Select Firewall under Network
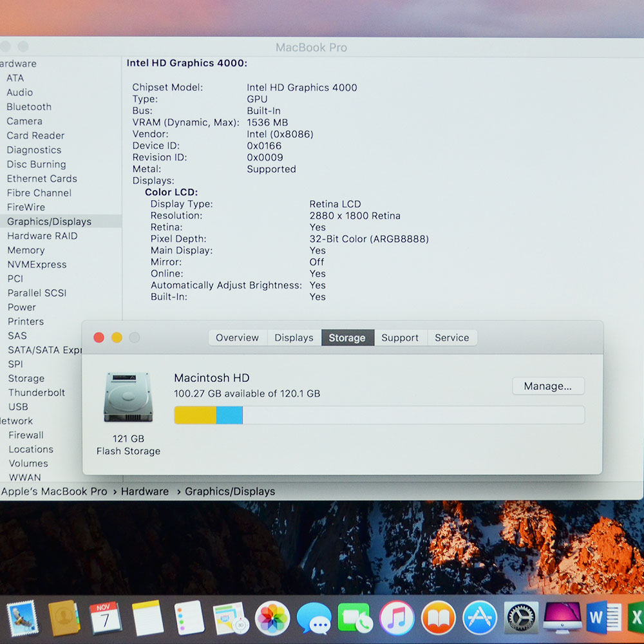 26,435
